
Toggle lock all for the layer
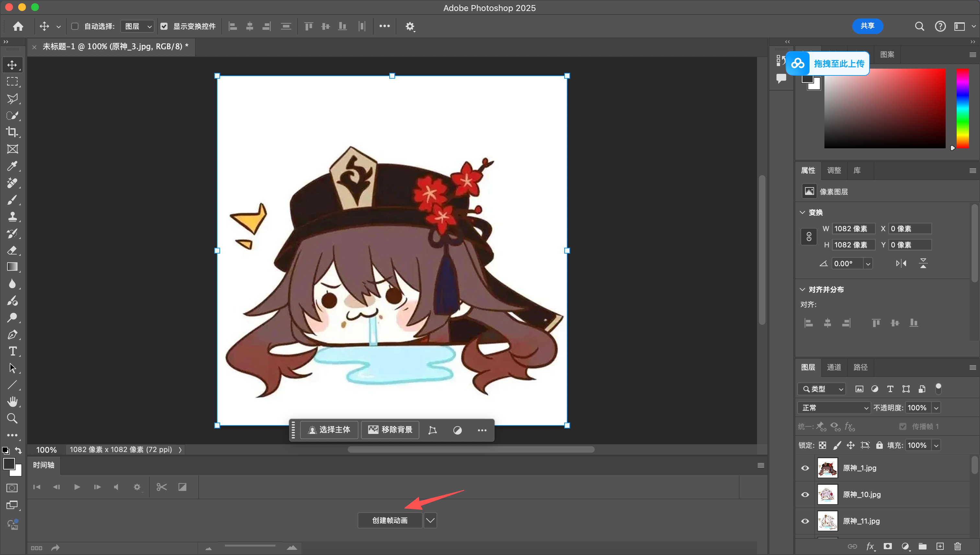pos(879,445)
